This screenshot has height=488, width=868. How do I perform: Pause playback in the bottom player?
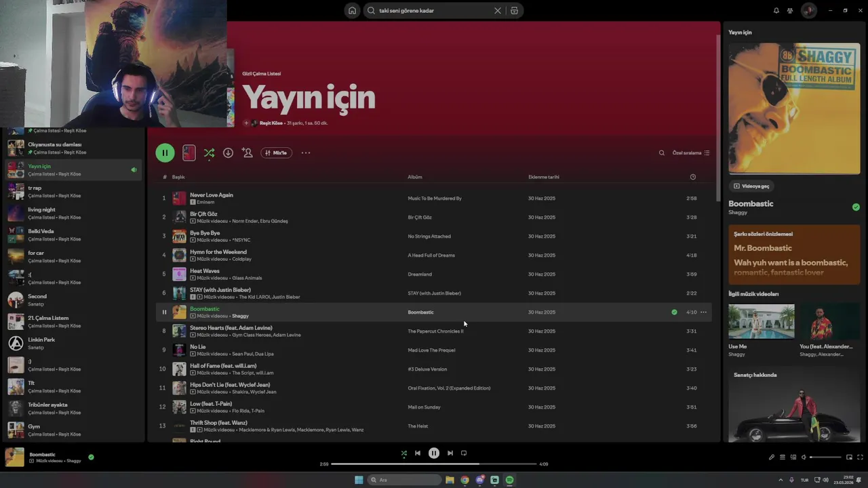434,453
